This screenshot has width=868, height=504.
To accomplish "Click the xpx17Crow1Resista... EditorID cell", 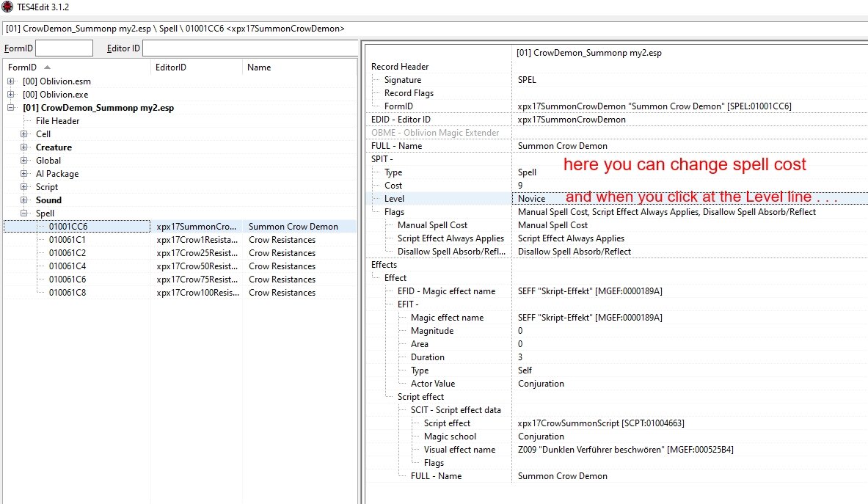I will point(197,240).
